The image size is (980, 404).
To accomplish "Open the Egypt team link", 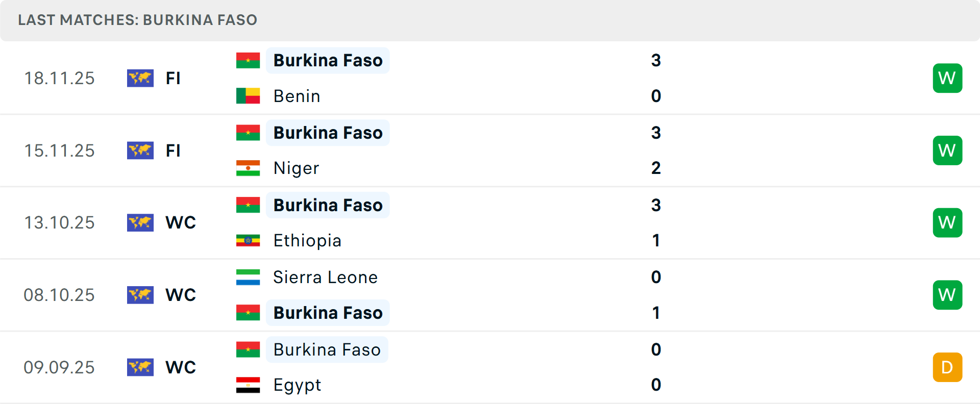I will click(x=297, y=385).
